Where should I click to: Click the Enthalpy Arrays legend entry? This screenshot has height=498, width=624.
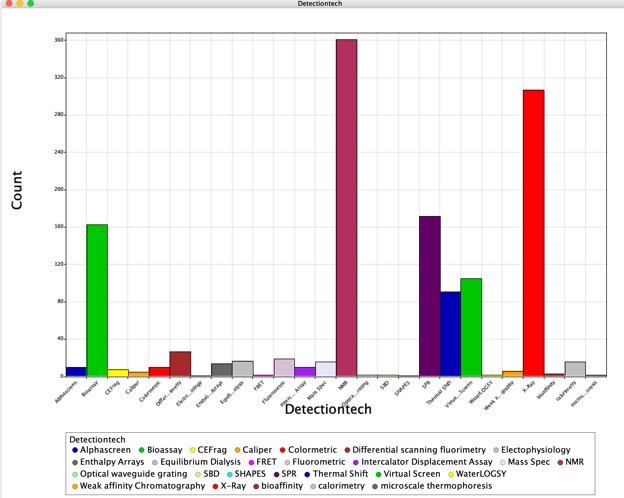pyautogui.click(x=108, y=462)
